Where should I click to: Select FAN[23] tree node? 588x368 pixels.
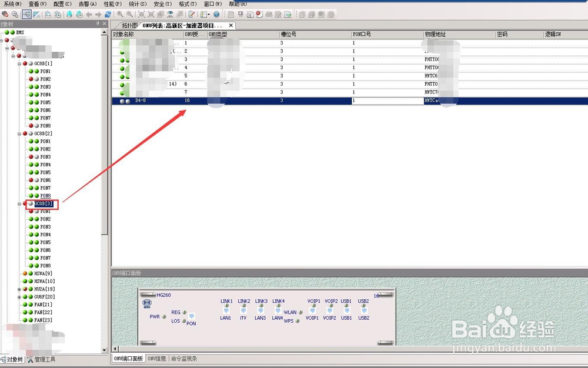pyautogui.click(x=43, y=320)
